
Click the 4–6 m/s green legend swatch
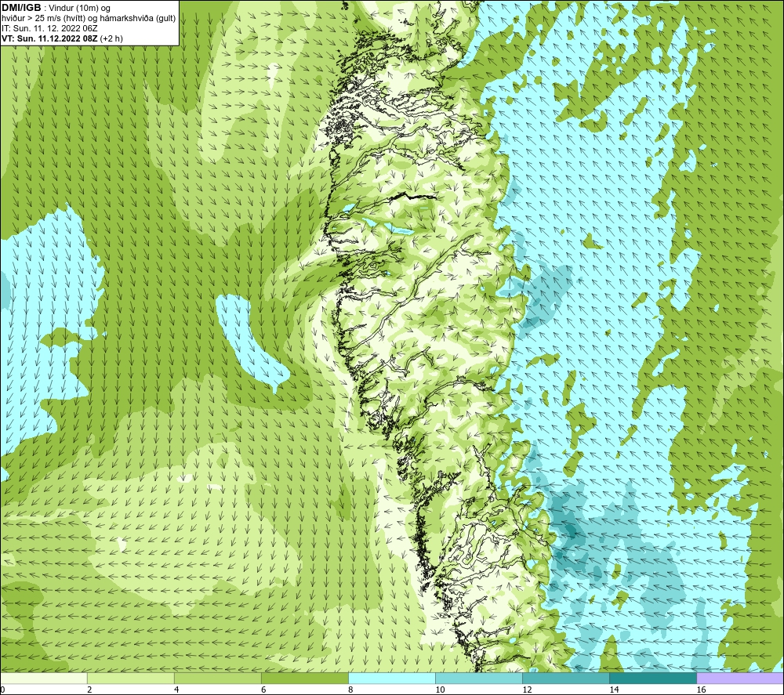218,679
